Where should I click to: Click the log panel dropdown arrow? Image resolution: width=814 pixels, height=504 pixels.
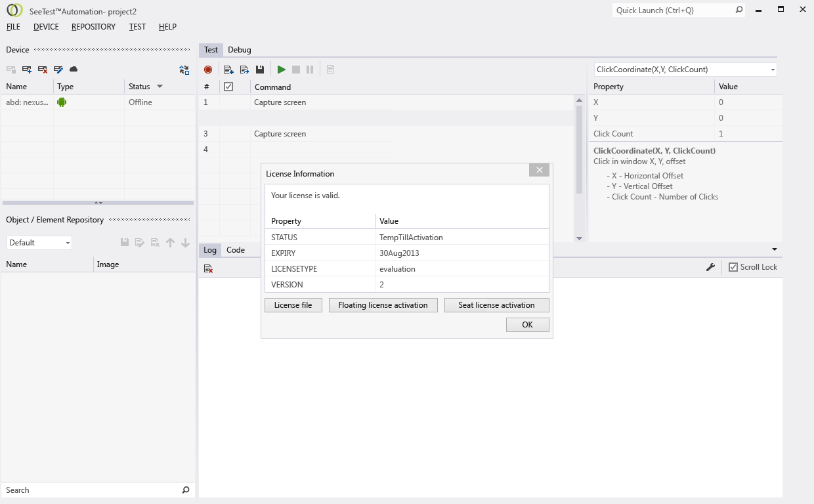[x=775, y=249]
